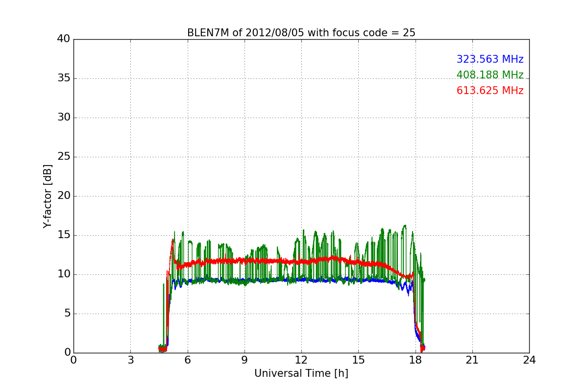
Task: Click the x-axis tick label 24
Action: click(x=529, y=360)
